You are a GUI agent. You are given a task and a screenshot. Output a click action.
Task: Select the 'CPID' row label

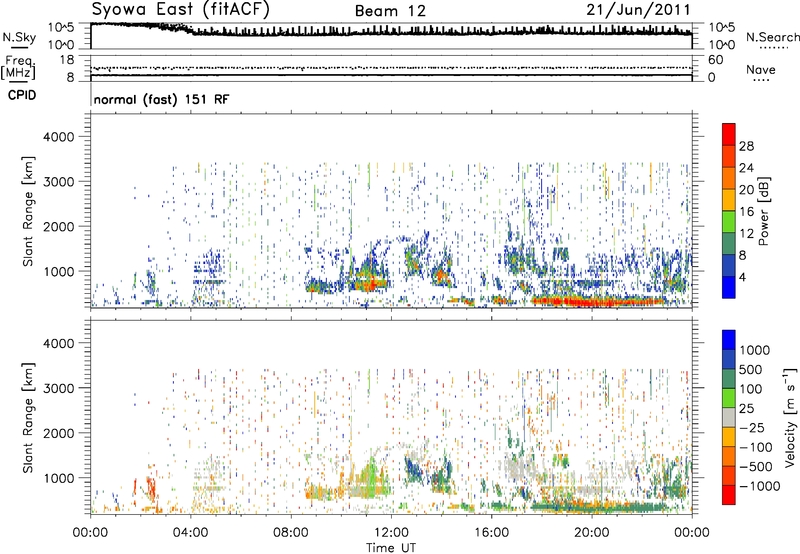click(x=22, y=95)
